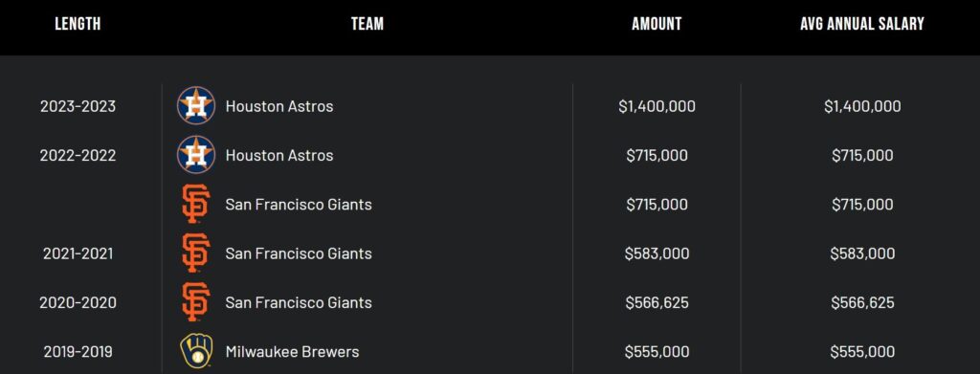Click the Milwaukee Brewers glove logo
The height and width of the screenshot is (374, 980).
[196, 351]
